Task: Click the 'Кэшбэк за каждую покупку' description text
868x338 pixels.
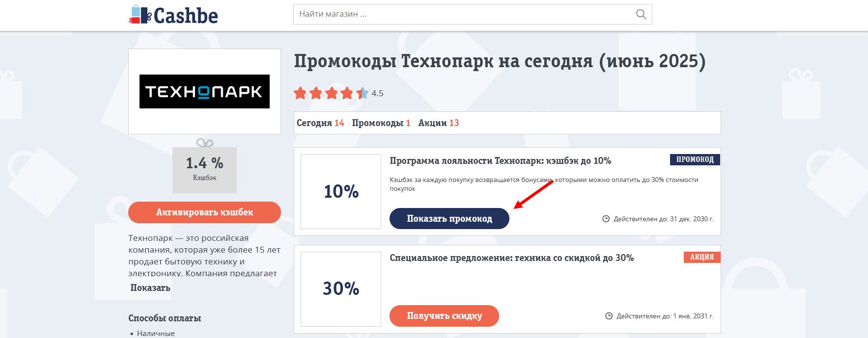Action: click(544, 184)
